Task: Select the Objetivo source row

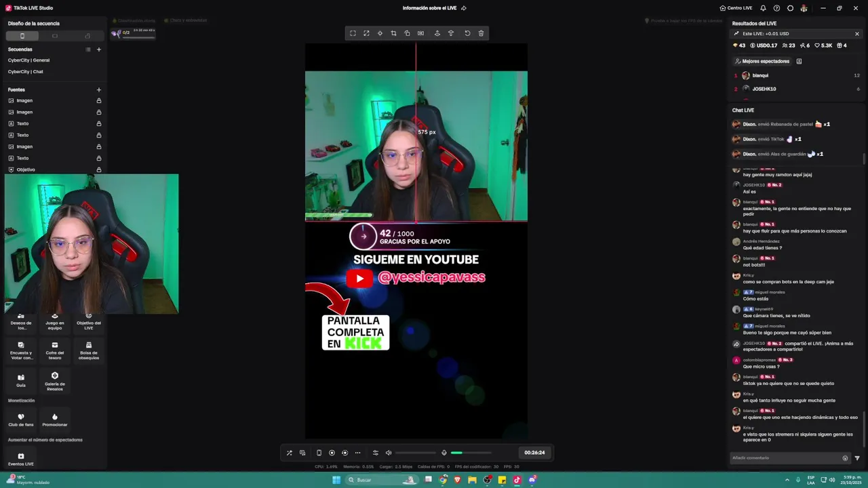Action: pos(54,169)
